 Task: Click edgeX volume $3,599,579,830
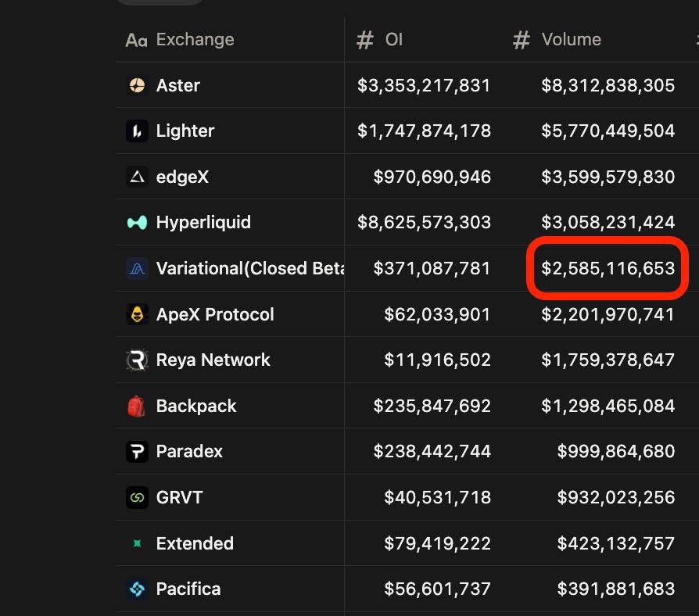coord(608,177)
